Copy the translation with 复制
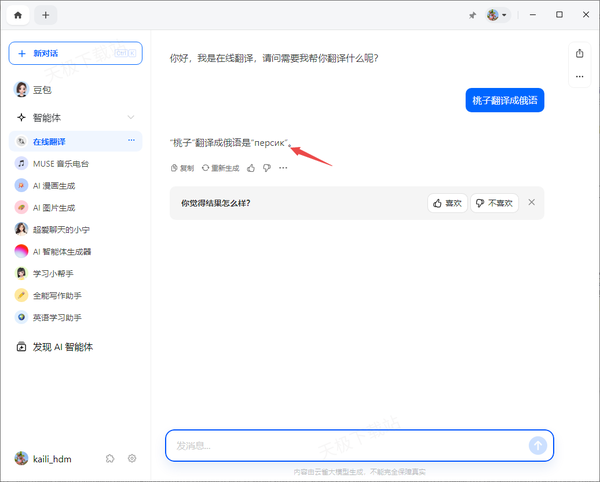 (182, 168)
